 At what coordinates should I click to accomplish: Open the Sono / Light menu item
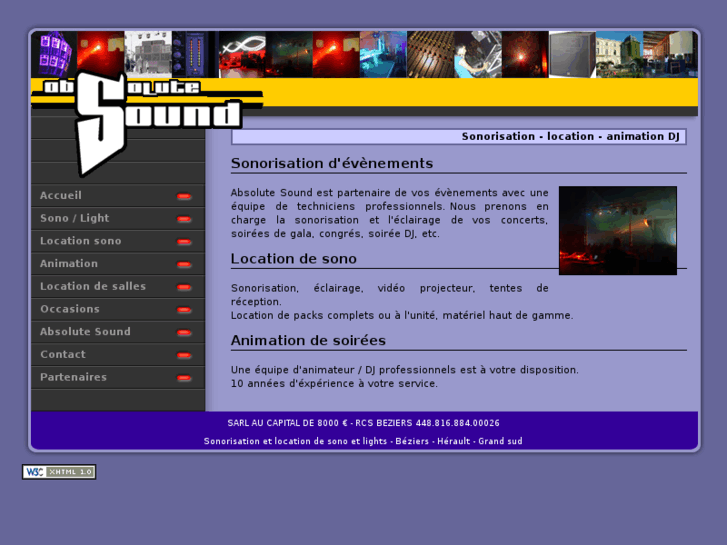(x=118, y=218)
